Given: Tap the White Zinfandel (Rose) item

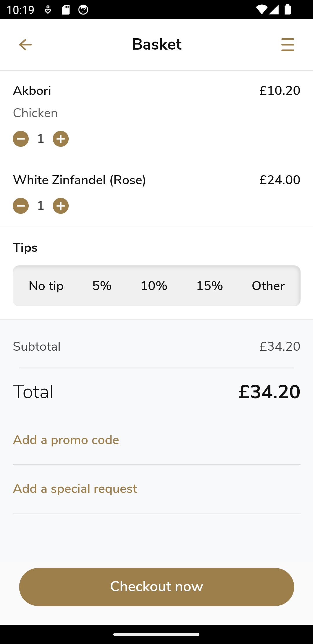Looking at the screenshot, I should click(x=79, y=180).
